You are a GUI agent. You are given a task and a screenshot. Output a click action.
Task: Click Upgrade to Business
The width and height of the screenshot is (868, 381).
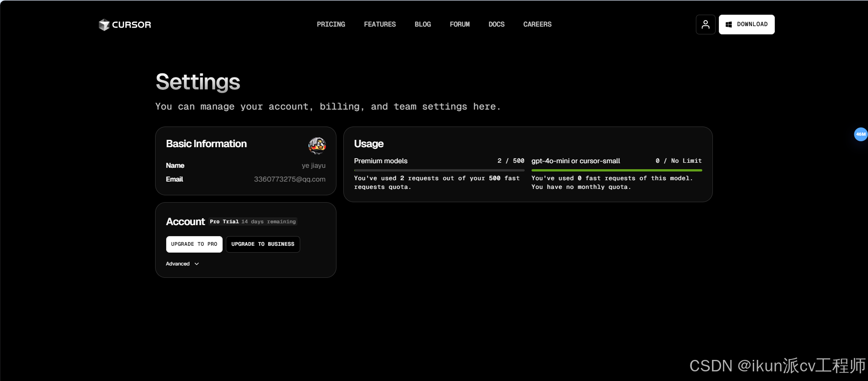[263, 244]
